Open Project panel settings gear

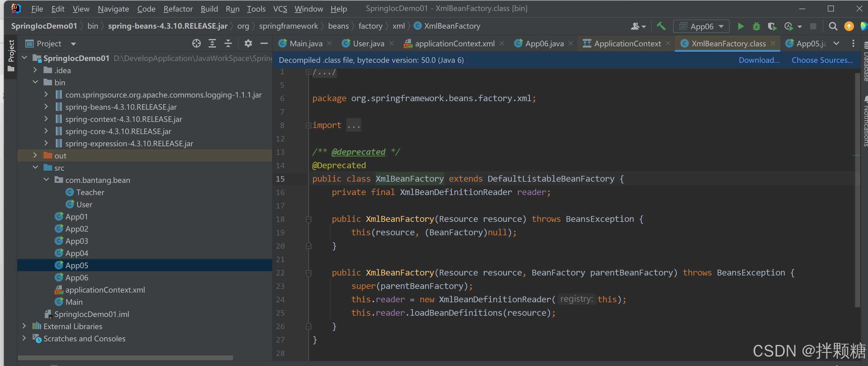tap(248, 44)
